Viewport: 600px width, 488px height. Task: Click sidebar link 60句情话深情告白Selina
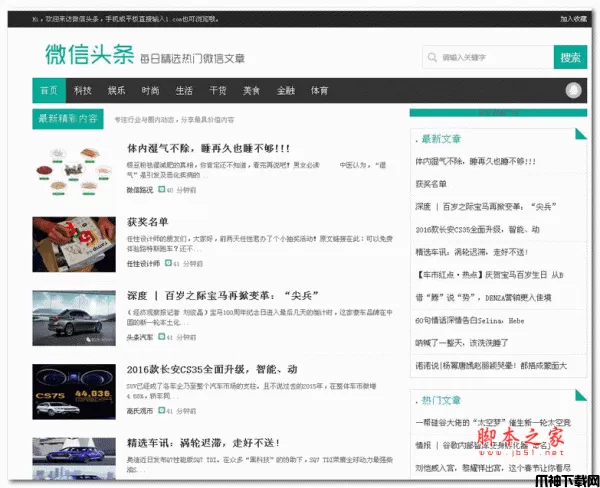469,321
